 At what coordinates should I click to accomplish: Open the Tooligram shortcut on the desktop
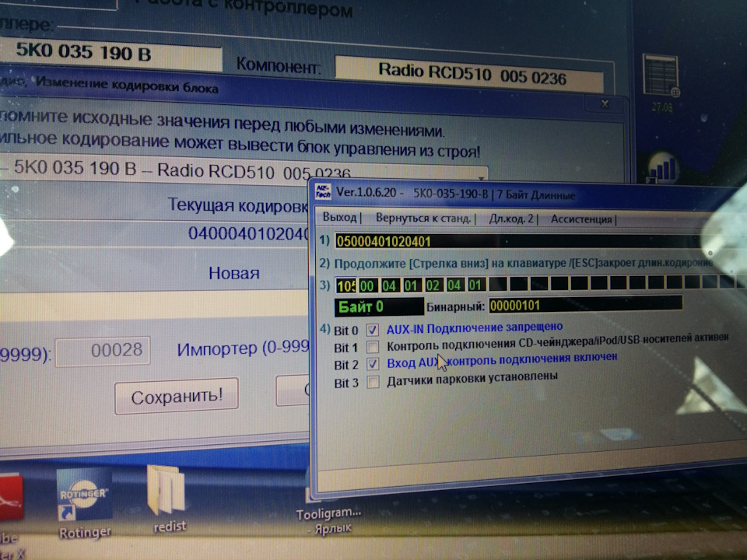[x=328, y=512]
